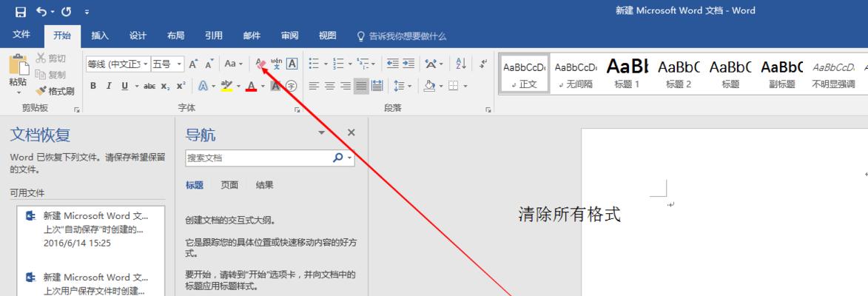Switch to the Layout (布局) tab
The height and width of the screenshot is (296, 868).
175,36
